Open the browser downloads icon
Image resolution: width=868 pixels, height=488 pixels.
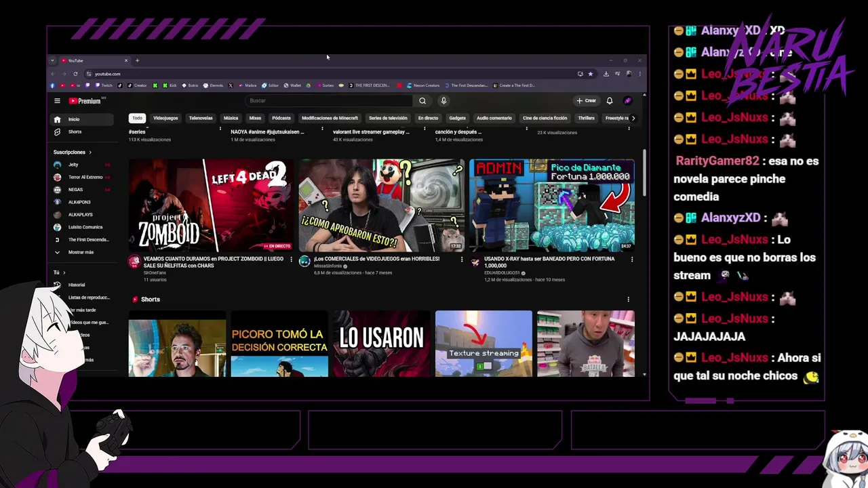(x=606, y=74)
